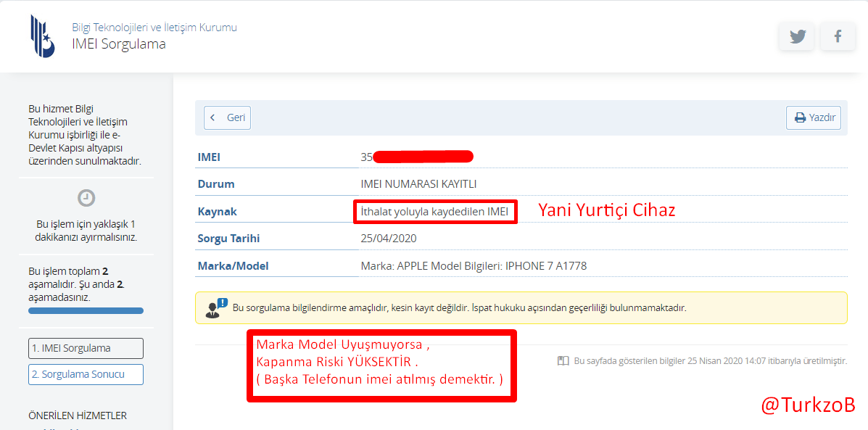Click the ÖNERİLEN HİZMETLER heading

point(78,415)
